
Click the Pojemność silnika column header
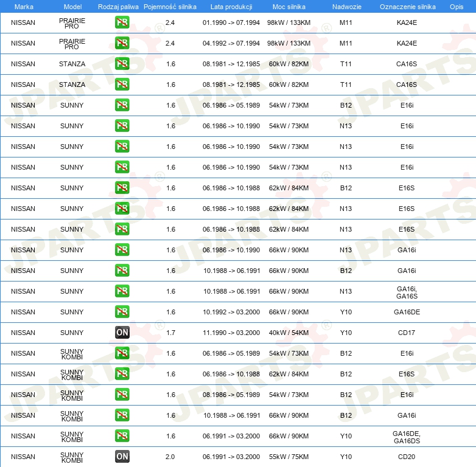click(x=170, y=7)
